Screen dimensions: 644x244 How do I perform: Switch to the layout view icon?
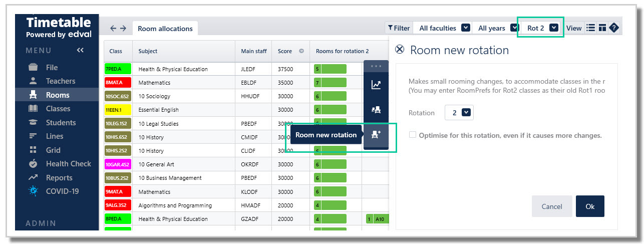[x=602, y=28]
